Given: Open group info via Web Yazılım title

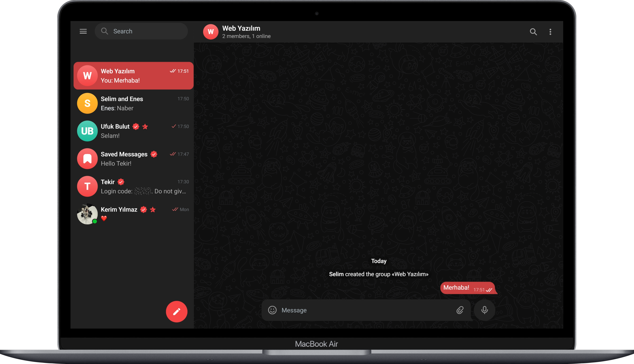Looking at the screenshot, I should click(x=241, y=28).
